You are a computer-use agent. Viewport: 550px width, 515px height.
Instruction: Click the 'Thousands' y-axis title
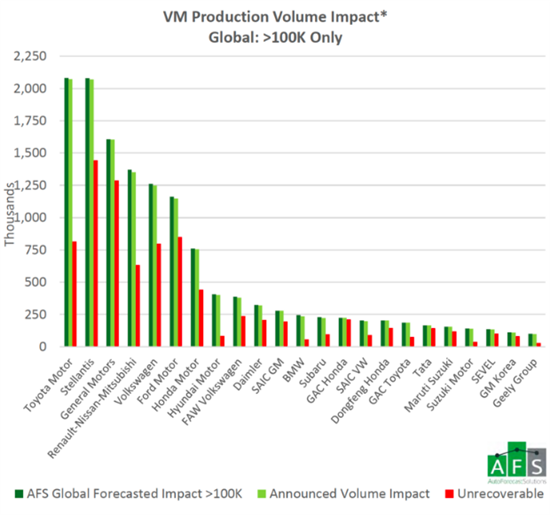tap(9, 214)
